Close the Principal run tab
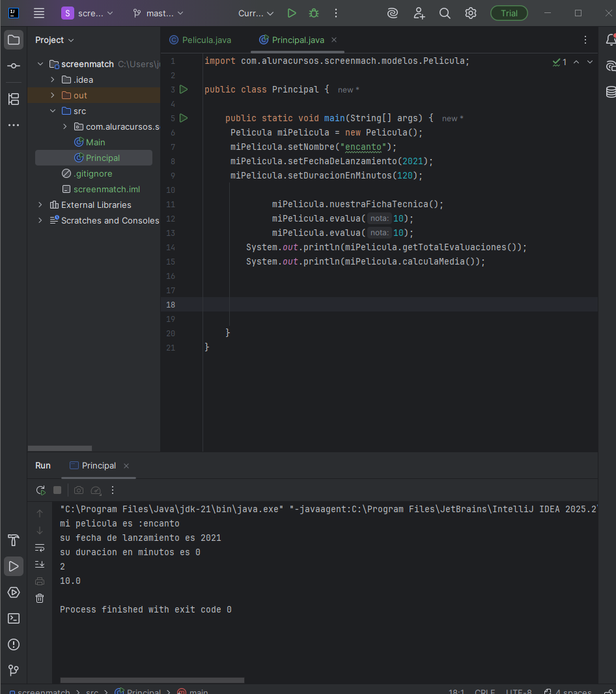Image resolution: width=616 pixels, height=694 pixels. [126, 466]
